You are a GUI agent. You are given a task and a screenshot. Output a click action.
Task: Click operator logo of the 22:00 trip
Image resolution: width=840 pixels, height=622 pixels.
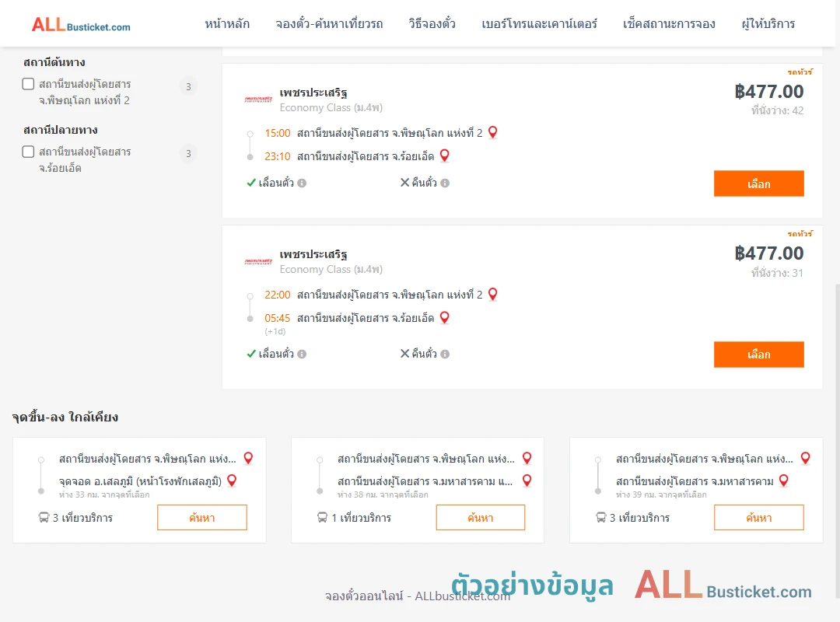[258, 261]
